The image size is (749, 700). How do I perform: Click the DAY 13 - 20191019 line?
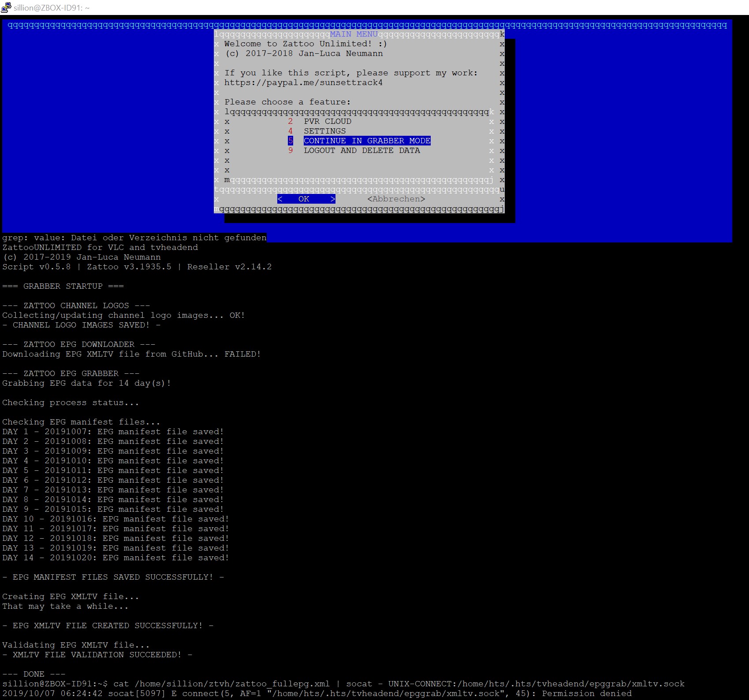(x=116, y=548)
